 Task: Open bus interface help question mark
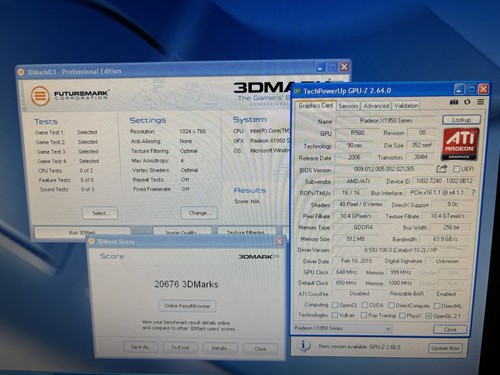point(473,192)
